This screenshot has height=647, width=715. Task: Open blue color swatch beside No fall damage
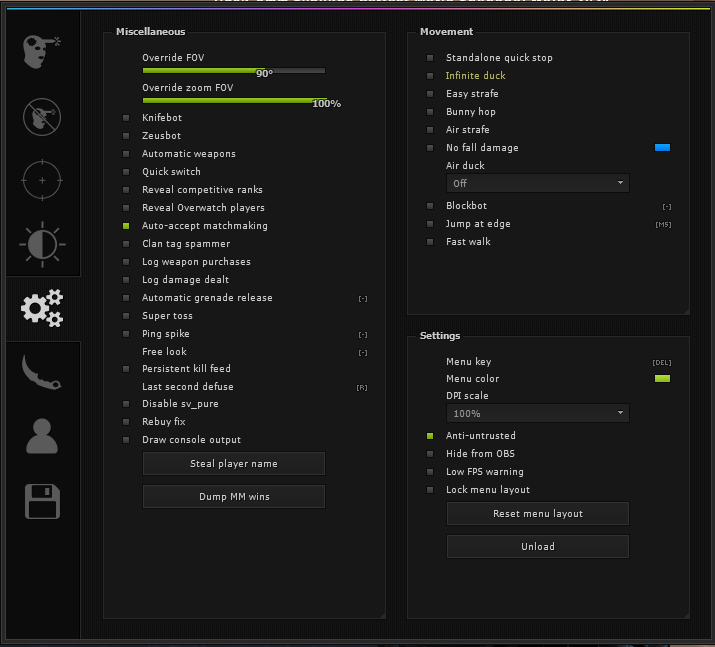(x=662, y=147)
